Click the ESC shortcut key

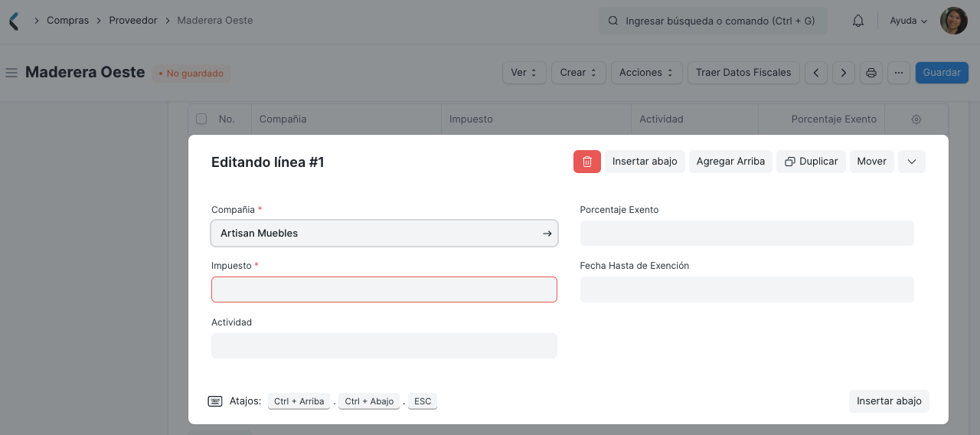[x=423, y=401]
